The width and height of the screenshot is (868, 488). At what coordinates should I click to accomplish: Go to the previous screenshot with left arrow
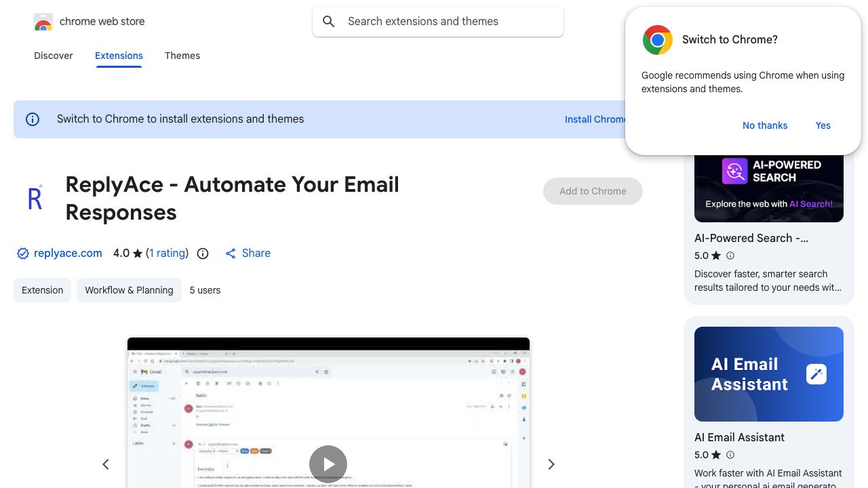coord(106,464)
